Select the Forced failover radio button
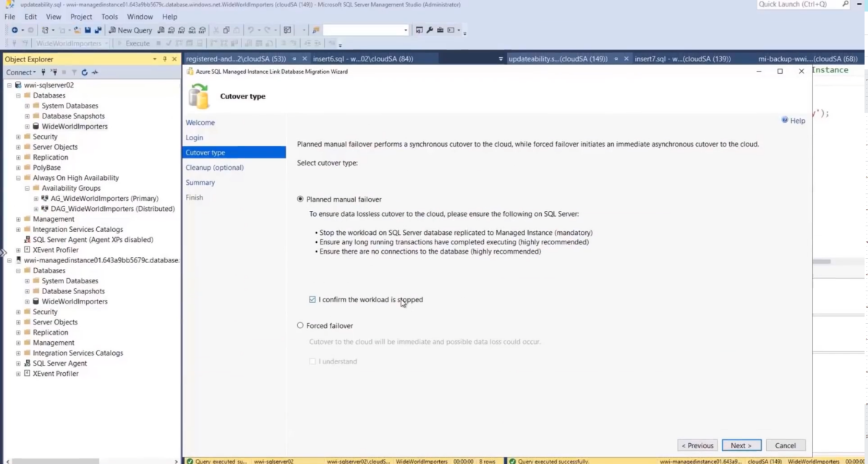Screen dimensions: 868x464 coord(301,326)
